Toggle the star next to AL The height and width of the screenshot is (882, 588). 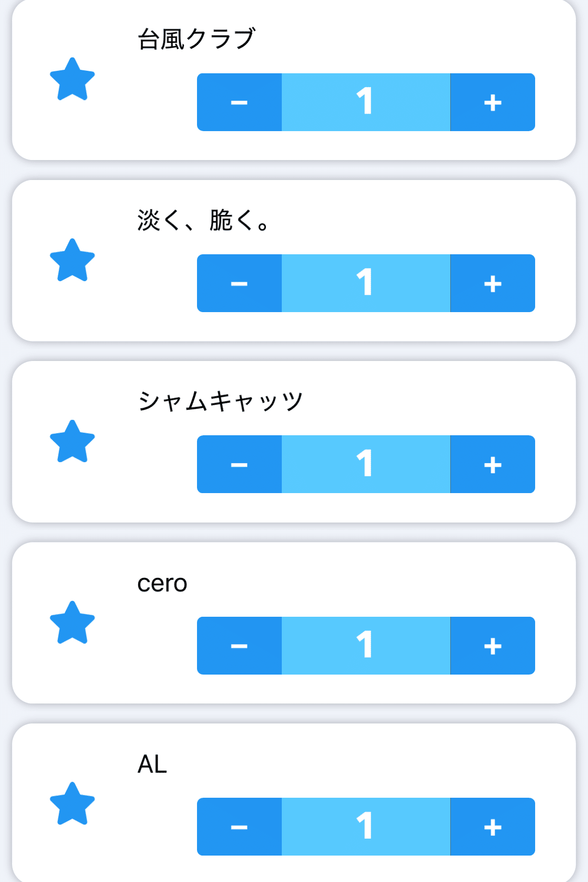tap(72, 804)
